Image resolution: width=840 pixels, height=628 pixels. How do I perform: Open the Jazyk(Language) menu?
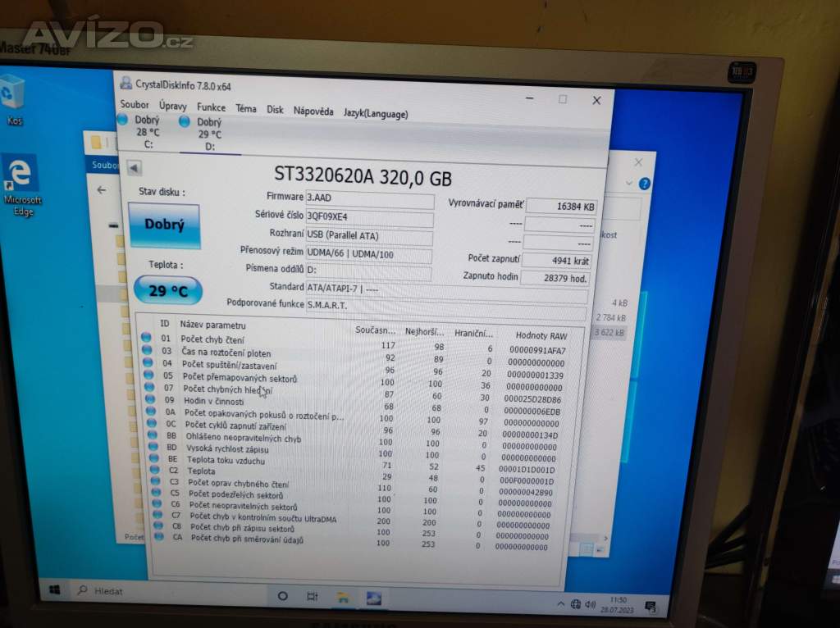[376, 113]
